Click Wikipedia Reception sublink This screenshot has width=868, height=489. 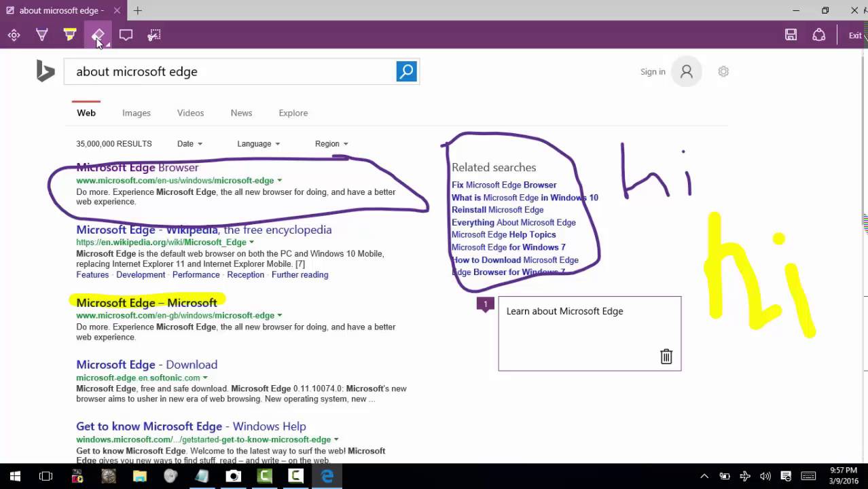(x=246, y=274)
